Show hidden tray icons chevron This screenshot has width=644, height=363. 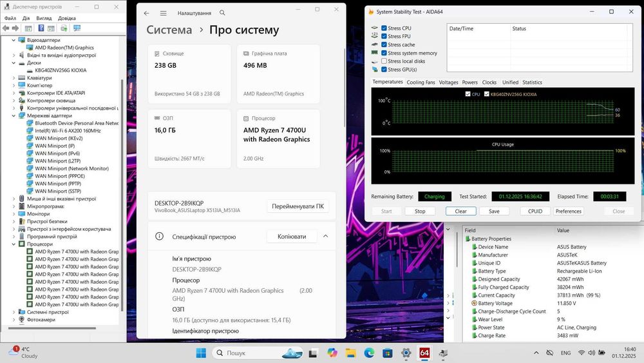(536, 353)
